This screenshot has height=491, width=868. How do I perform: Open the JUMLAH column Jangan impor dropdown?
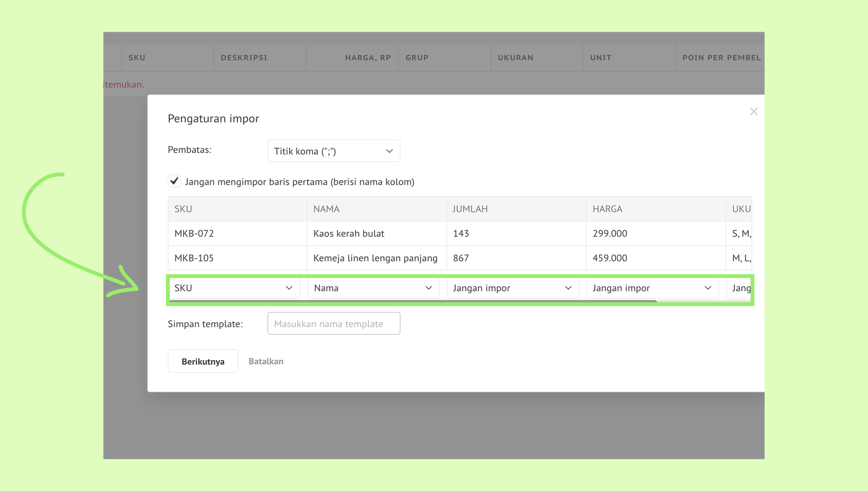tap(513, 288)
